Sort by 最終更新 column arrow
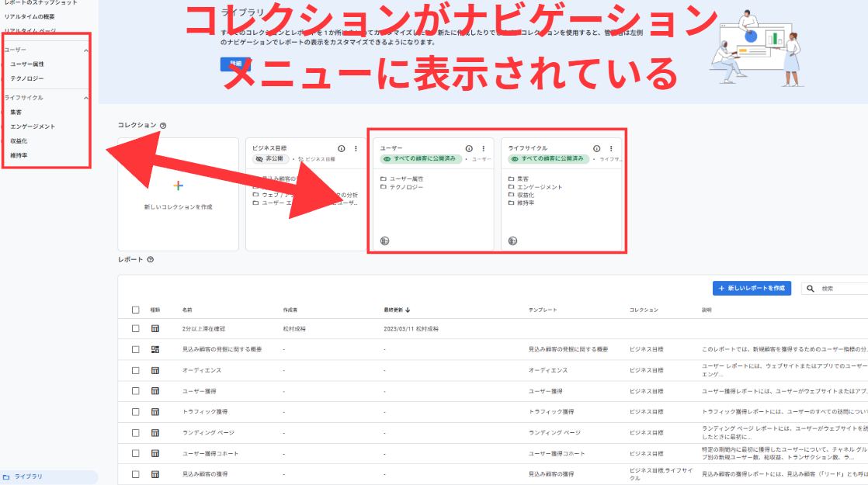 [x=408, y=310]
